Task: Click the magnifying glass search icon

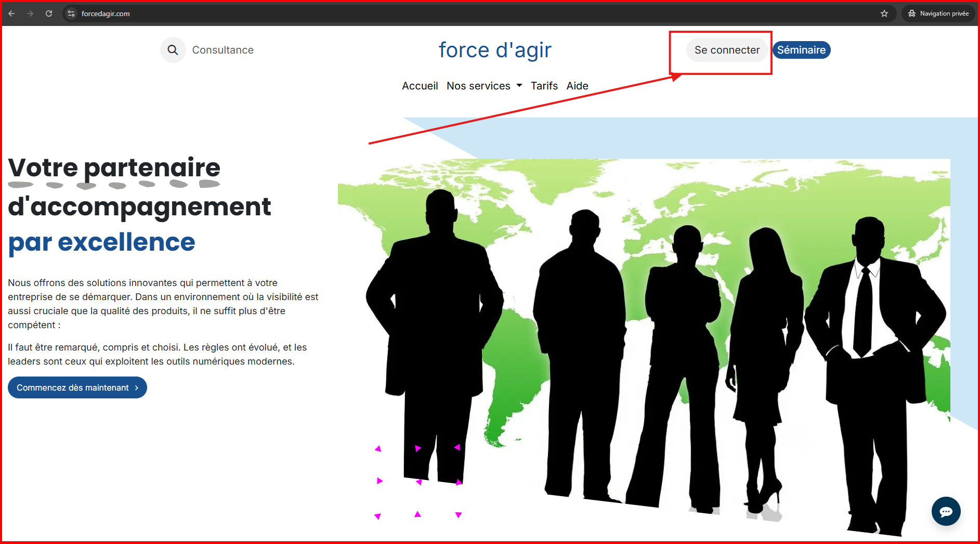Action: point(173,50)
